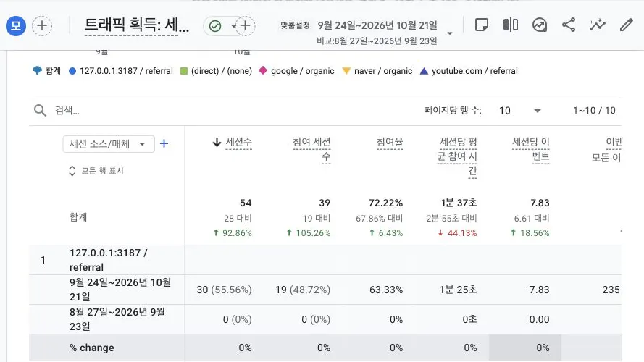
Task: Click the sort arrow next to 세션수
Action: coord(217,142)
